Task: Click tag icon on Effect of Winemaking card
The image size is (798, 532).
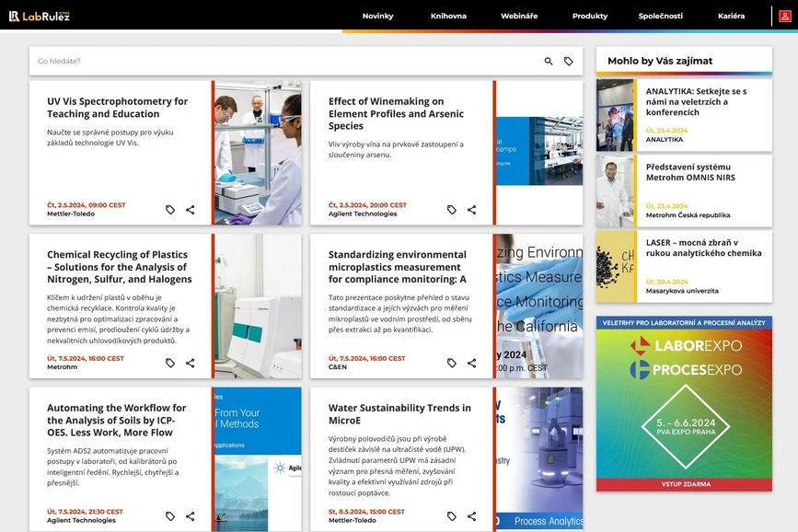Action: pyautogui.click(x=451, y=210)
